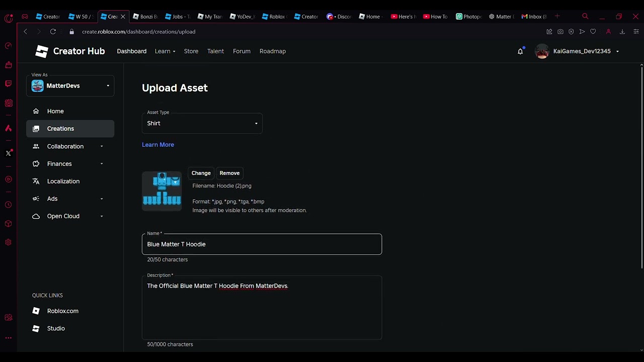Screen dimensions: 644x362
Task: Switch to the YouTube How To tab
Action: pyautogui.click(x=436, y=17)
